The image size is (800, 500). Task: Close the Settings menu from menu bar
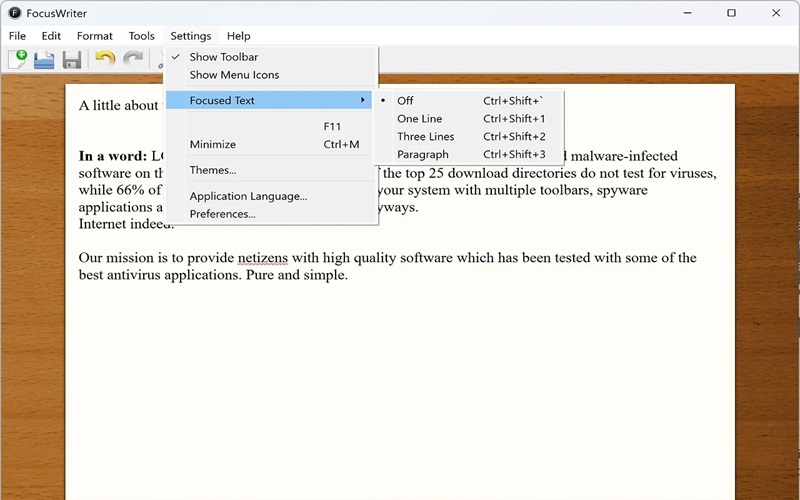click(191, 36)
